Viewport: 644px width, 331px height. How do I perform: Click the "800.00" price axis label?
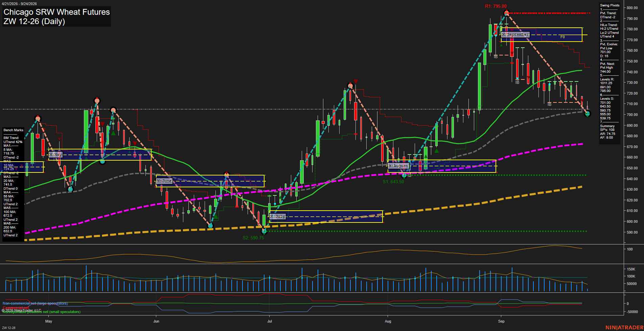632,8
